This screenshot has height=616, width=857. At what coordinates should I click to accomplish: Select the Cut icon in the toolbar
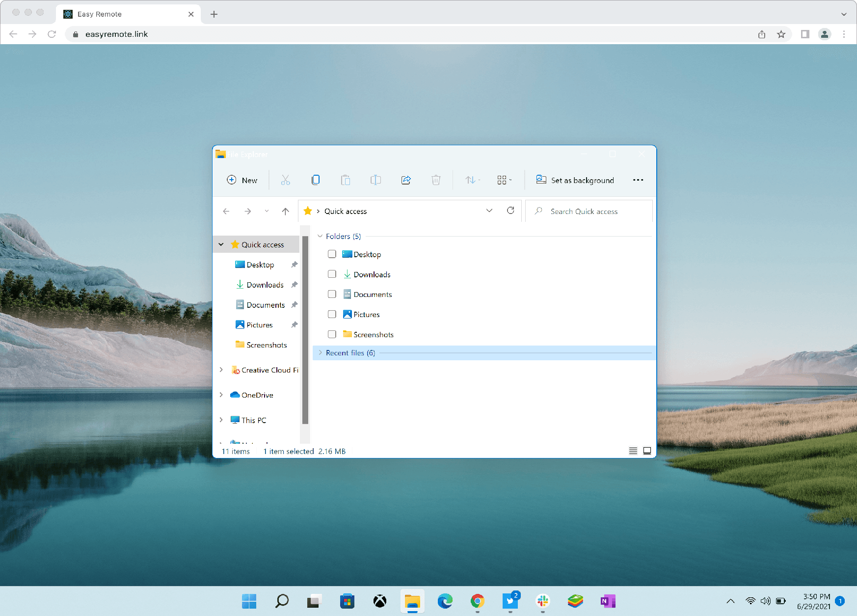(286, 180)
